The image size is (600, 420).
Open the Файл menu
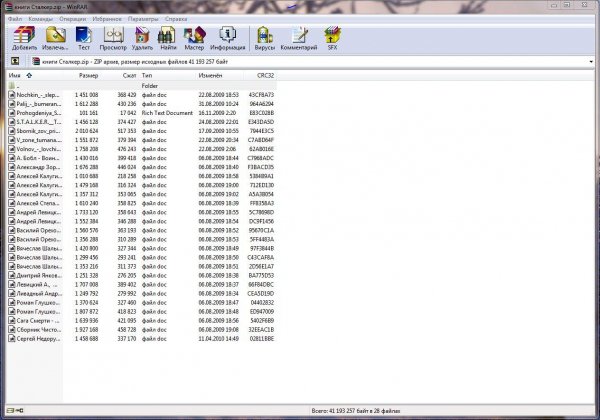[15, 19]
